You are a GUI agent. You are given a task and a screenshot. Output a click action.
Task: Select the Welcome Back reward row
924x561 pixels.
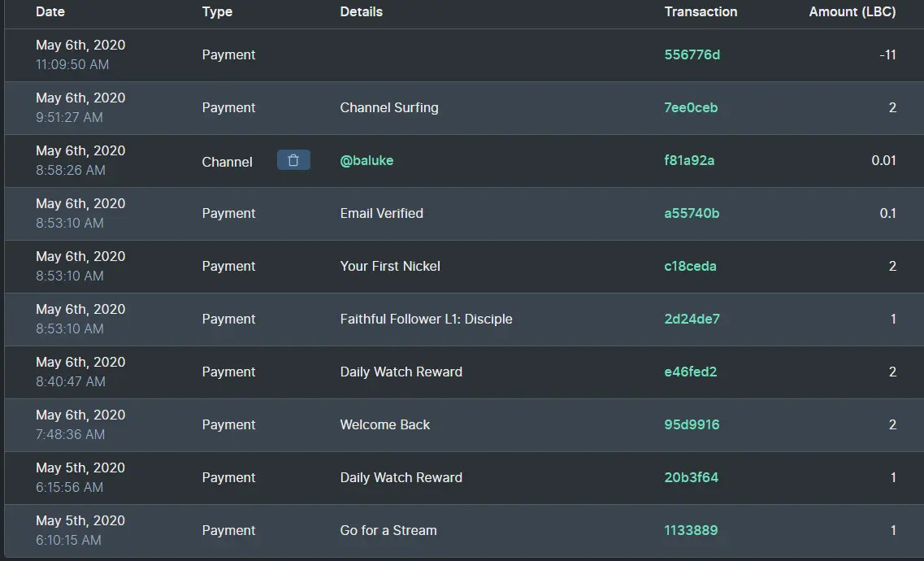464,425
